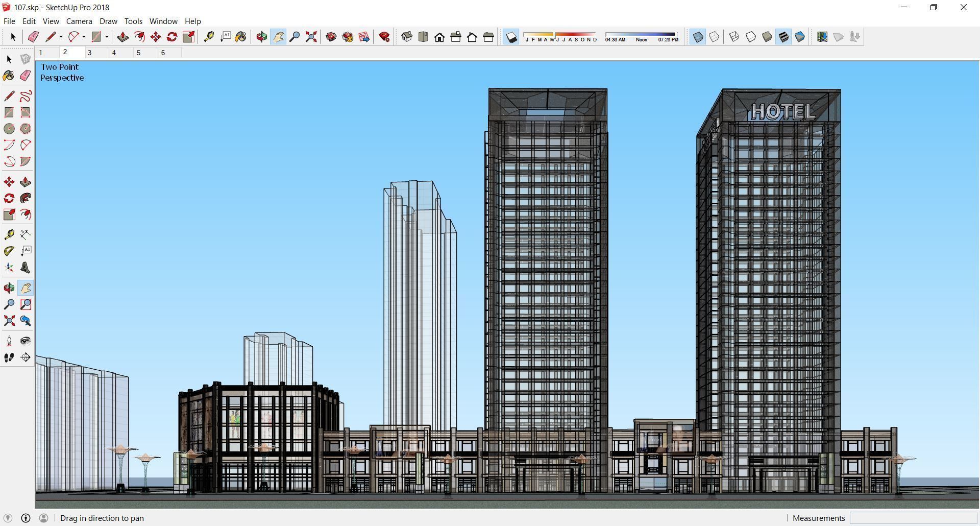Select the Eraser tool in top toolbar
This screenshot has height=526, width=980.
[34, 37]
